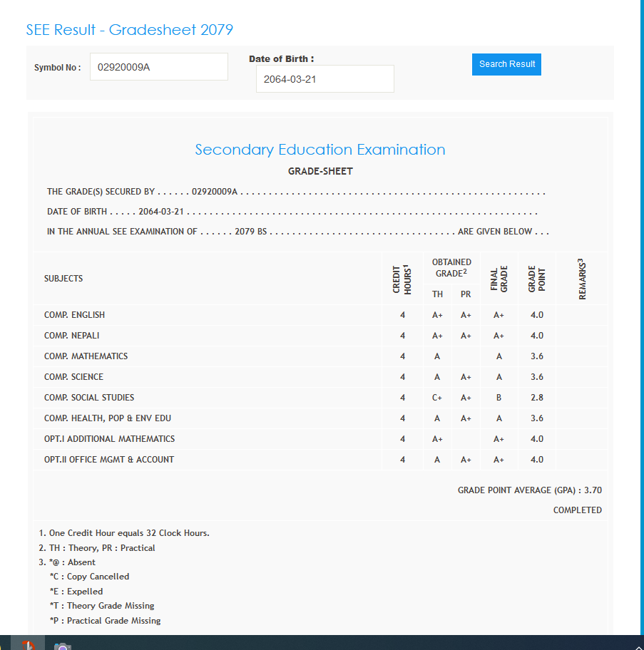The image size is (644, 650).
Task: Click the COMPLETED status text
Action: 577,510
